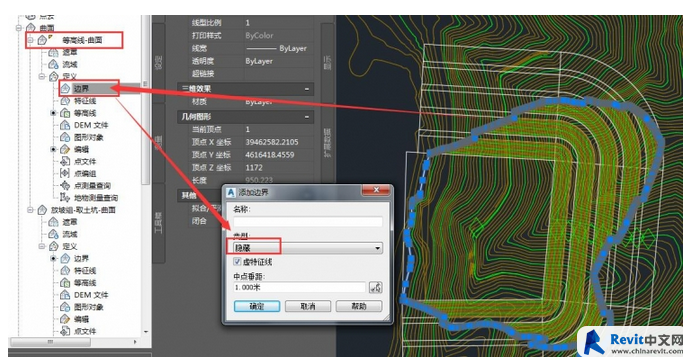Click the 流域 watershed icon under 等高线-曲面

pos(53,65)
